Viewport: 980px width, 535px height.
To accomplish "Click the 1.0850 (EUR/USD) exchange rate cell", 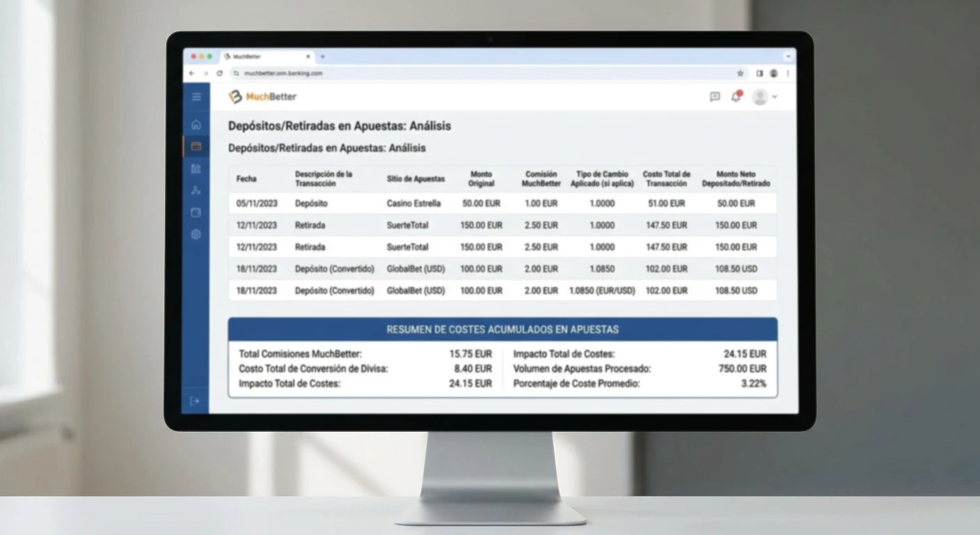I will pyautogui.click(x=602, y=290).
